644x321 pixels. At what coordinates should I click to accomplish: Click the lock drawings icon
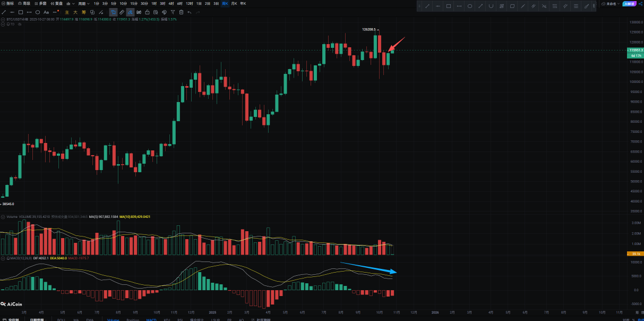click(147, 12)
